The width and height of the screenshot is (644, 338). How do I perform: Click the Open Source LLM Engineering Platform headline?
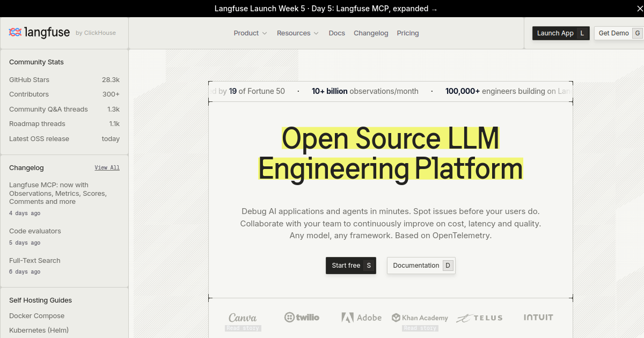[391, 153]
